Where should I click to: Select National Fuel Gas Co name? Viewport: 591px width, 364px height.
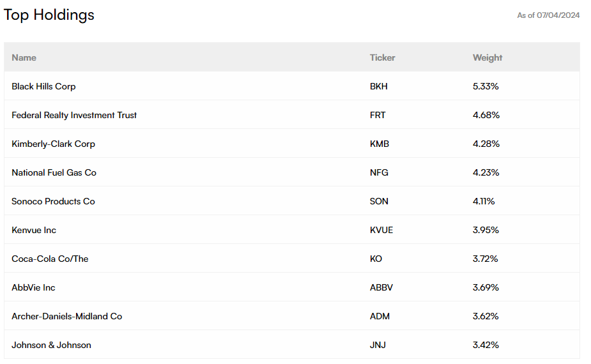click(54, 172)
